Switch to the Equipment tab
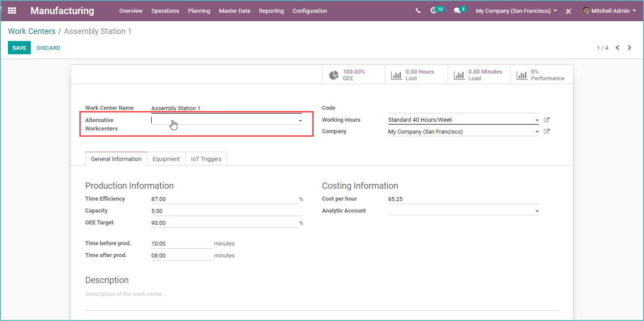This screenshot has height=321, width=644. (x=166, y=159)
